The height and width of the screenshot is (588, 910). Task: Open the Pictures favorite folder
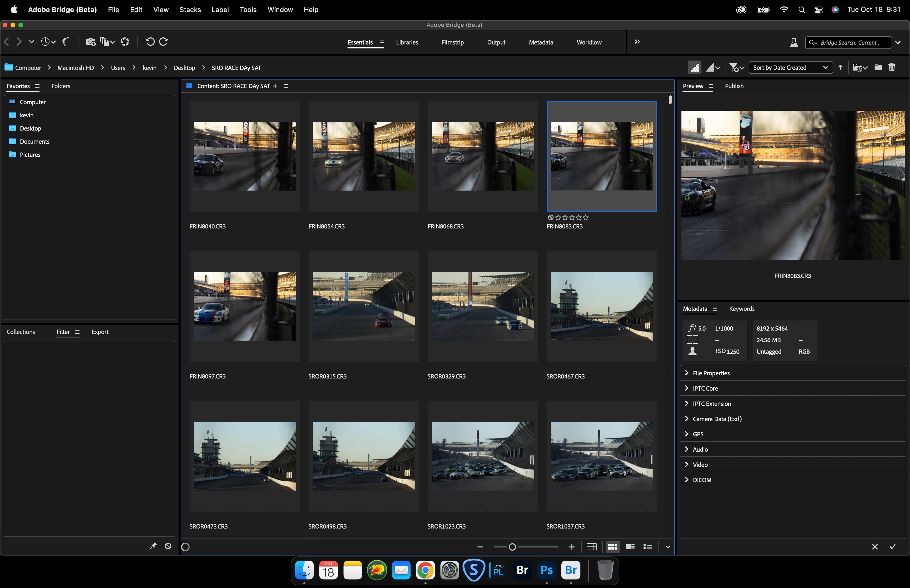coord(30,155)
